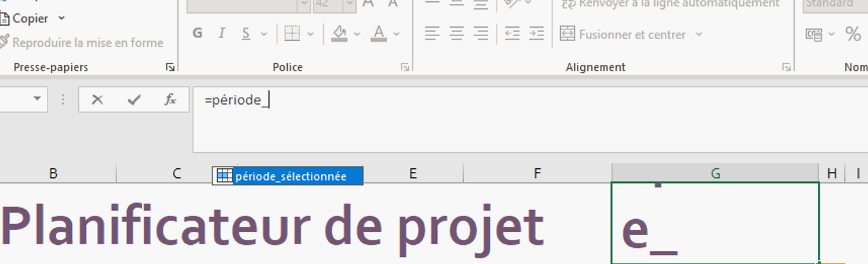Open Fusionner et centrer dropdown arrow

[699, 34]
